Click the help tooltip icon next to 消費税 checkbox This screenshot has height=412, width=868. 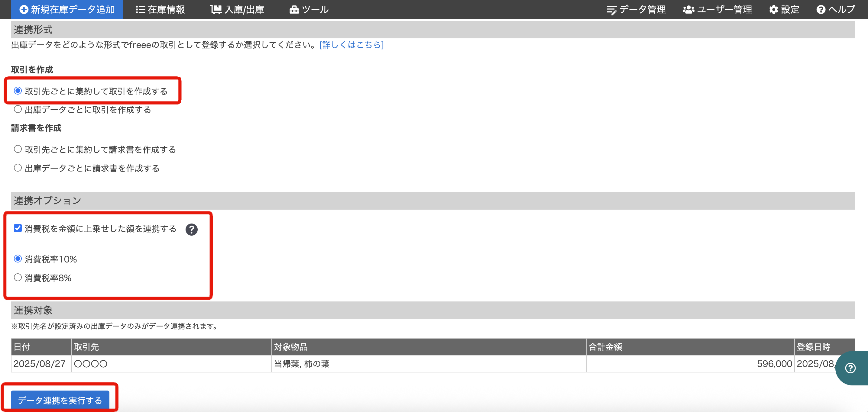[191, 230]
